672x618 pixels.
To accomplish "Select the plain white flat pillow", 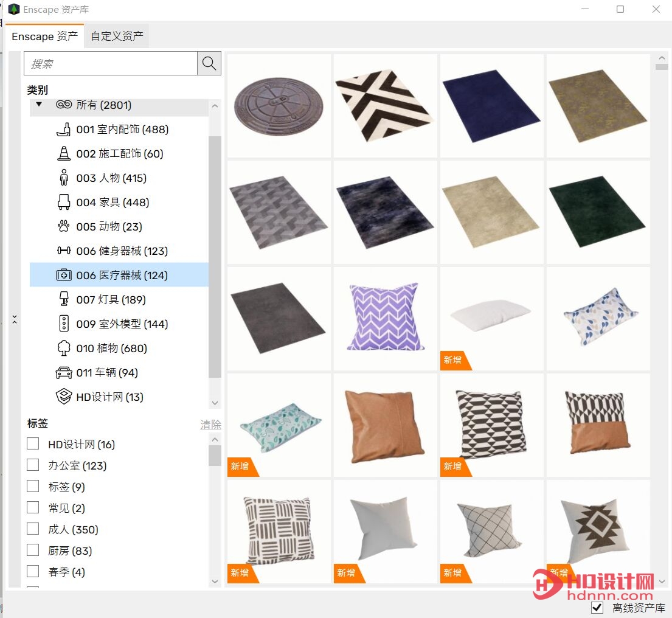I will 491,319.
